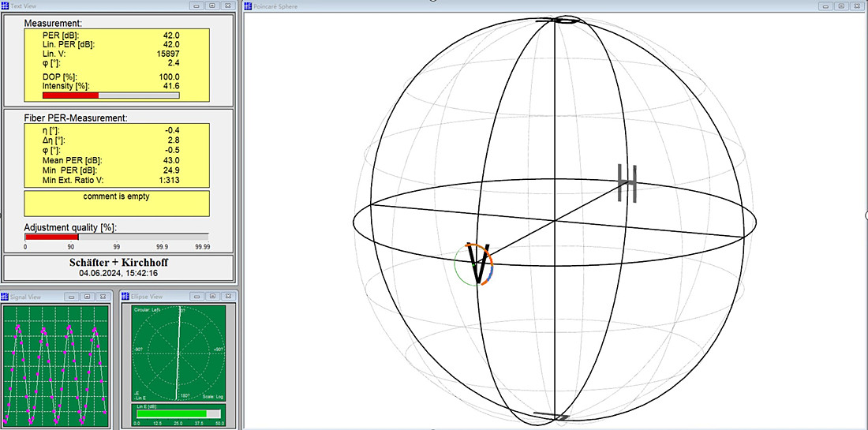Minimize the Signal View window

point(71,297)
